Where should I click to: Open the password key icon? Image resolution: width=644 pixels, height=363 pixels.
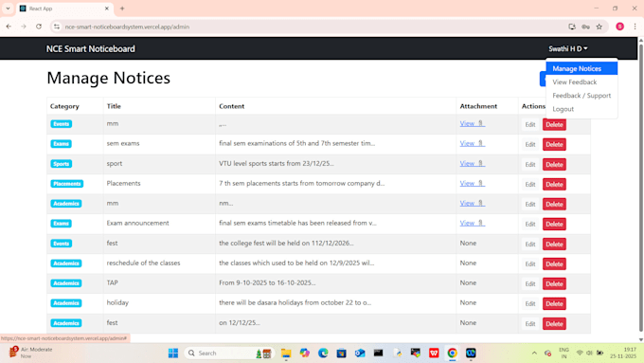click(x=585, y=27)
